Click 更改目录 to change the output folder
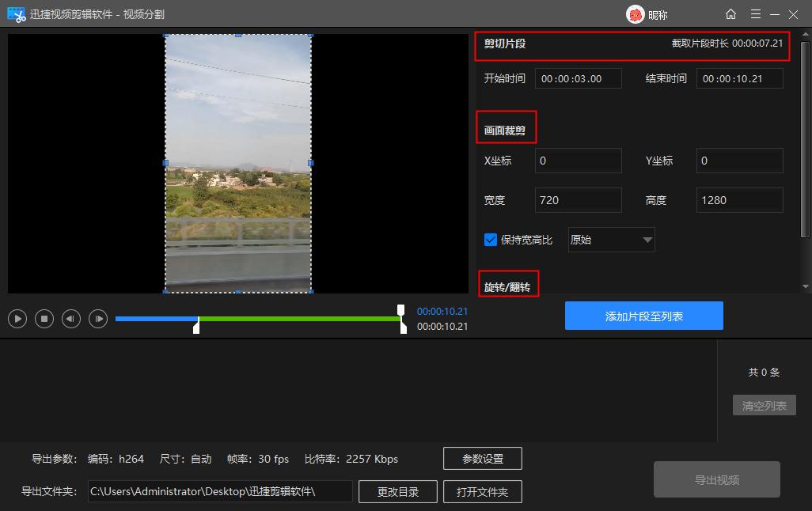The image size is (812, 511). click(x=397, y=490)
